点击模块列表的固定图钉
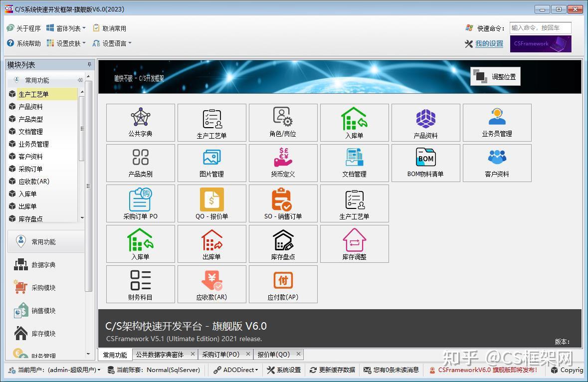The height and width of the screenshot is (382, 588). [x=89, y=64]
